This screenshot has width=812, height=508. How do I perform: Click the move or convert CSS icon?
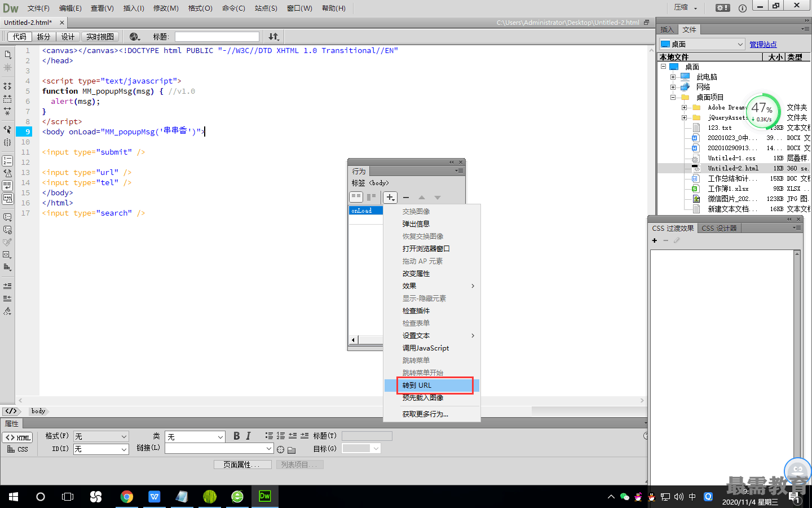[x=7, y=267]
